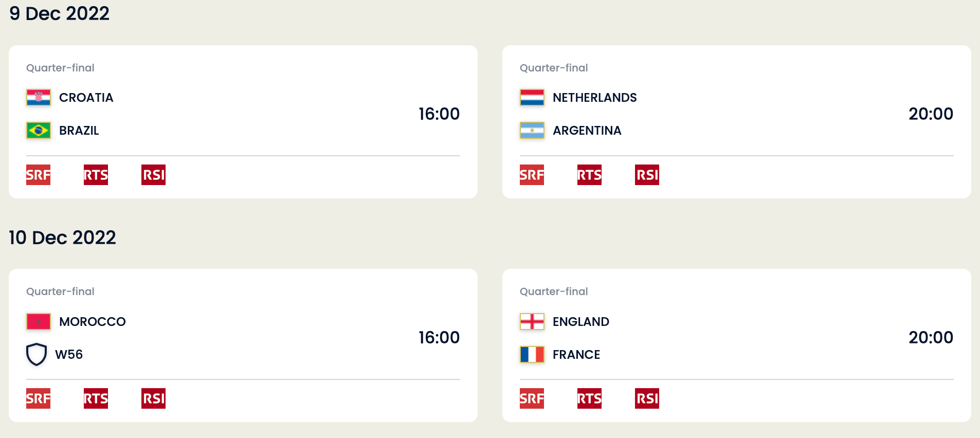Click the Morocco flag icon

(39, 322)
